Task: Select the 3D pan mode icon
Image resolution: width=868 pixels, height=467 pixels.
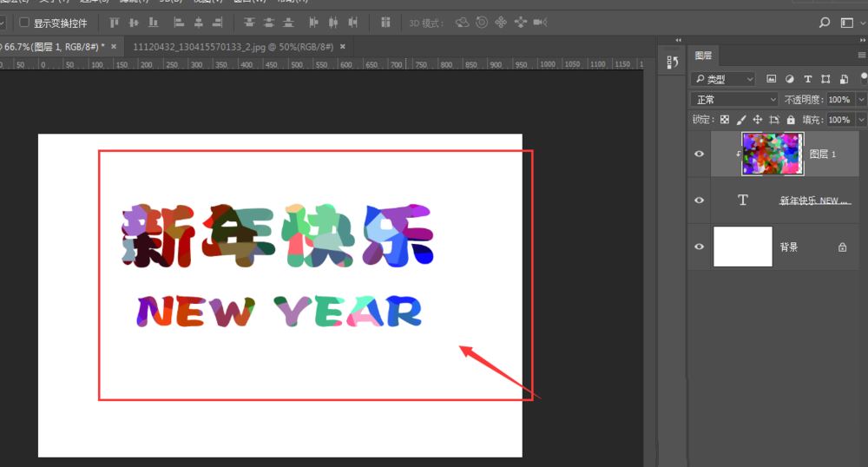Action: (501, 22)
